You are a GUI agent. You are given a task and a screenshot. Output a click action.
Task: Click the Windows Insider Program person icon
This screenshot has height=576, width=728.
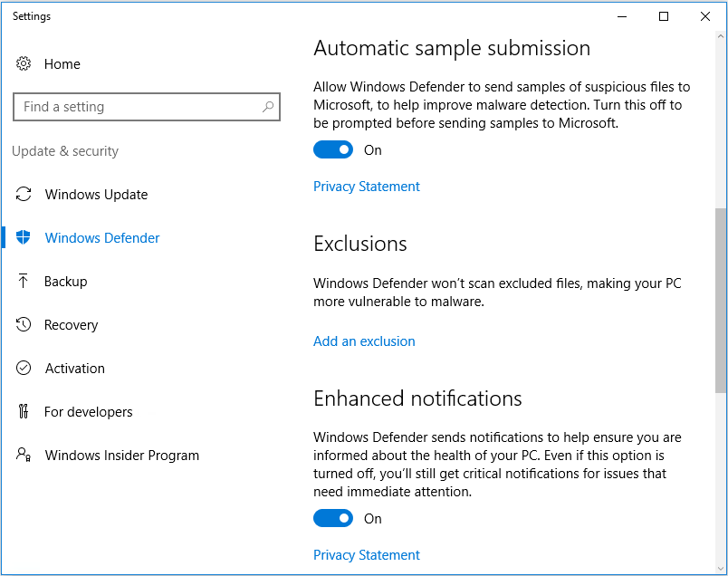24,456
